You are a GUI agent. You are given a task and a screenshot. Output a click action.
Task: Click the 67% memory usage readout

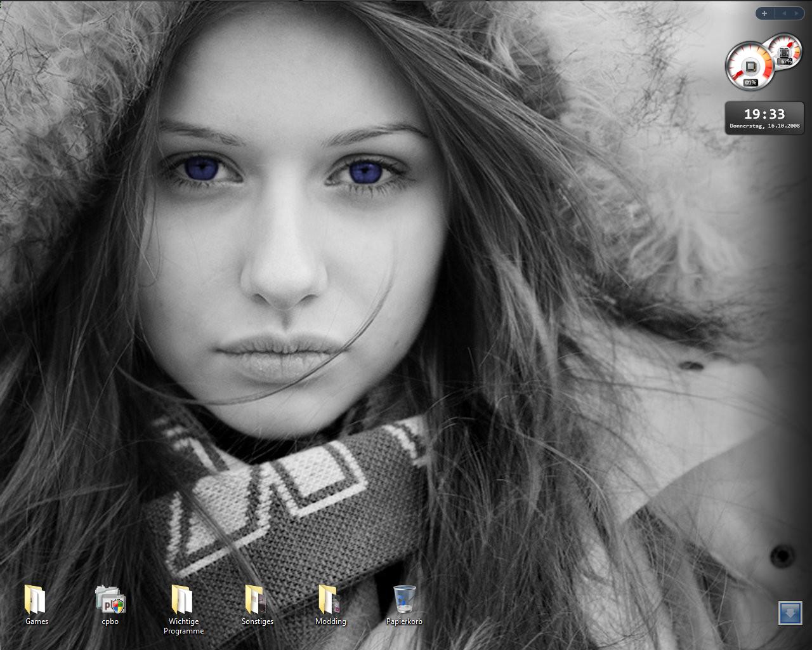tap(787, 62)
